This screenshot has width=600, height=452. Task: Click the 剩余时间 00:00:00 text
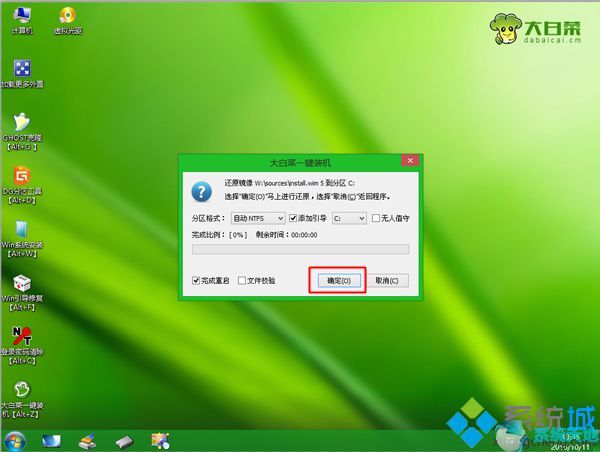(287, 235)
